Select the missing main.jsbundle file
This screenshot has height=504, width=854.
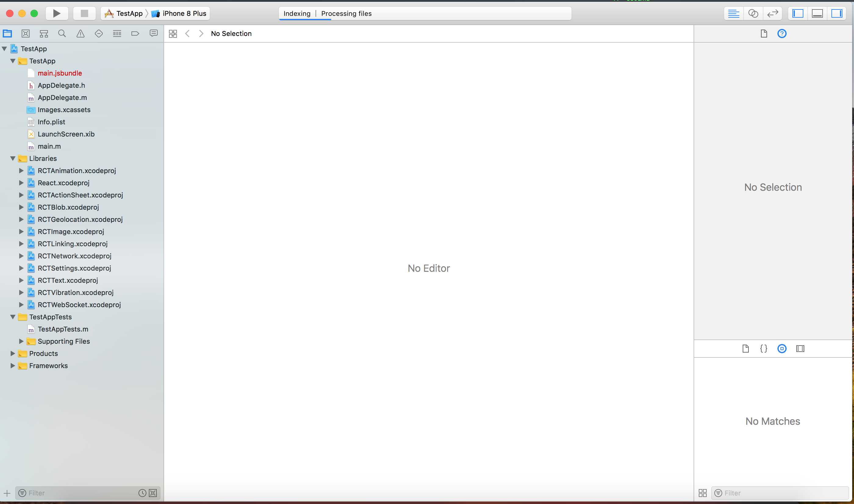point(60,73)
